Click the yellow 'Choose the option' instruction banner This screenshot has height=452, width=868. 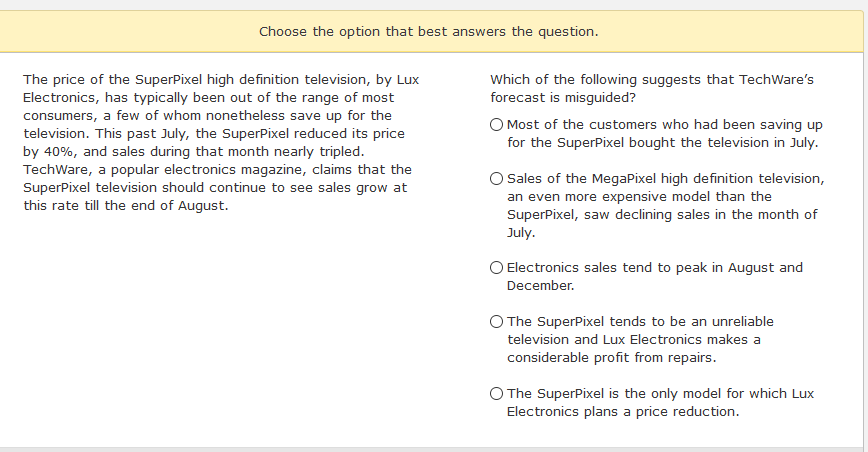point(429,31)
